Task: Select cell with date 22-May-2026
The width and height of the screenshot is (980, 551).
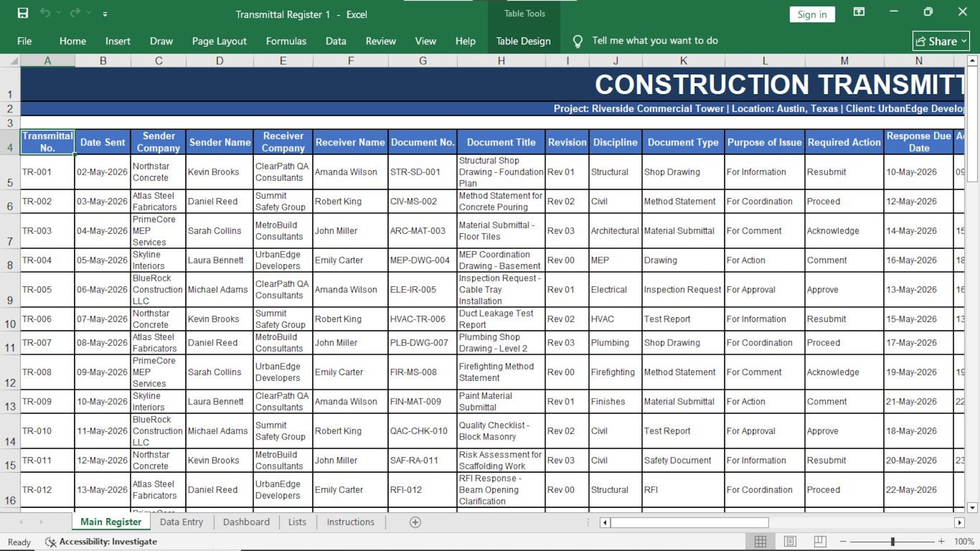Action: pyautogui.click(x=918, y=490)
